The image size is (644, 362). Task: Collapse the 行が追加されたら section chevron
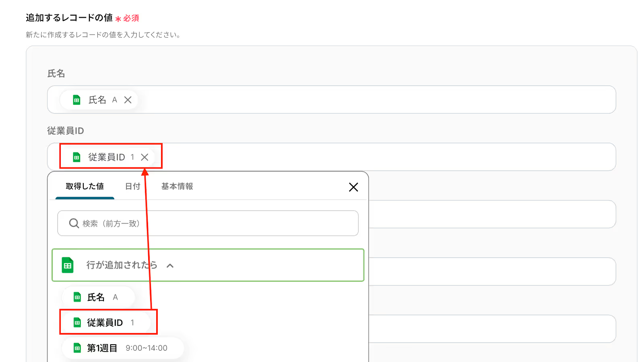(170, 265)
